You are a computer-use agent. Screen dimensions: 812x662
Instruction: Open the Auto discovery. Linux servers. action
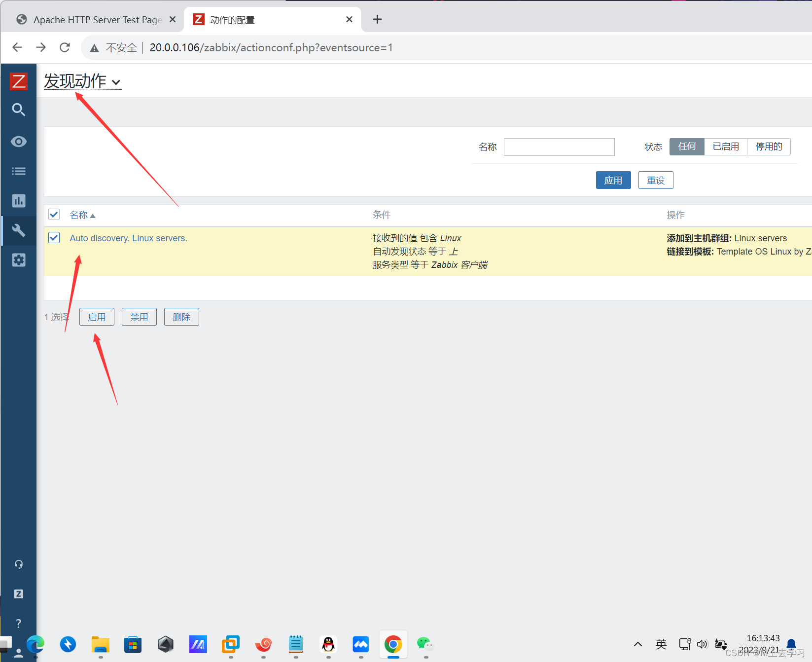(x=128, y=238)
